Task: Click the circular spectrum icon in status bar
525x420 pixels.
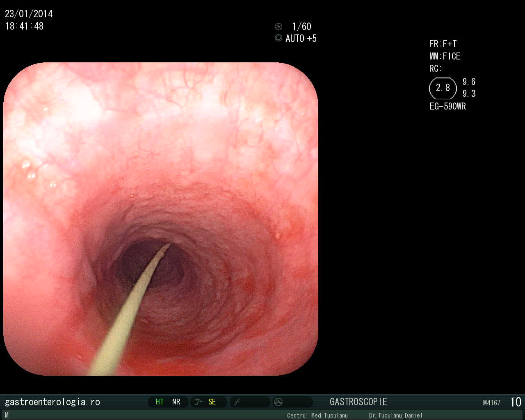Action: (278, 402)
